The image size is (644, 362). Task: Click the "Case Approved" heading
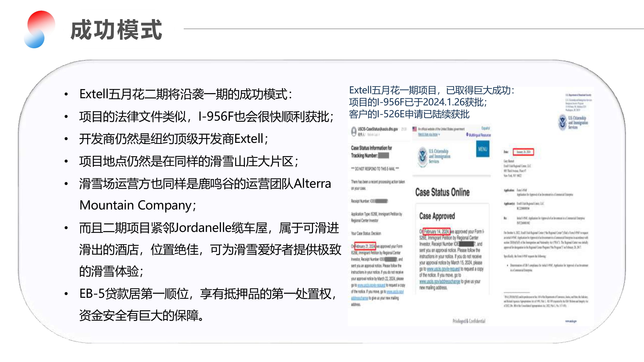437,216
